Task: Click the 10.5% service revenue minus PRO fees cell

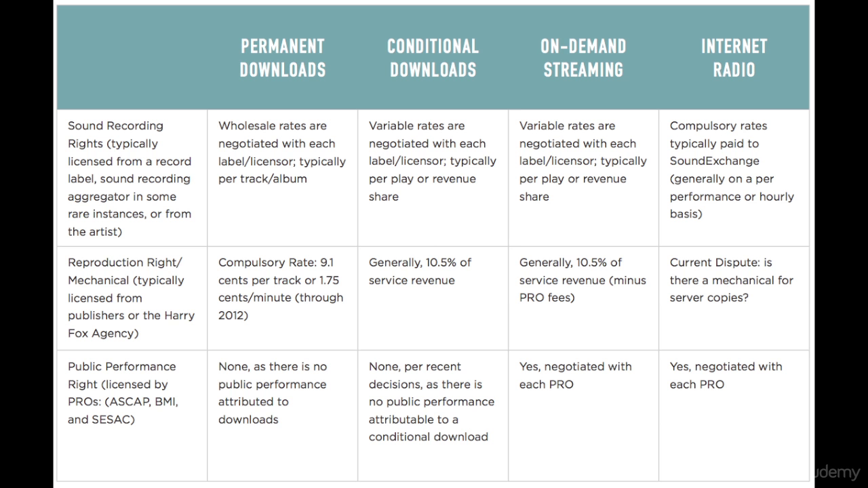Action: pyautogui.click(x=583, y=280)
